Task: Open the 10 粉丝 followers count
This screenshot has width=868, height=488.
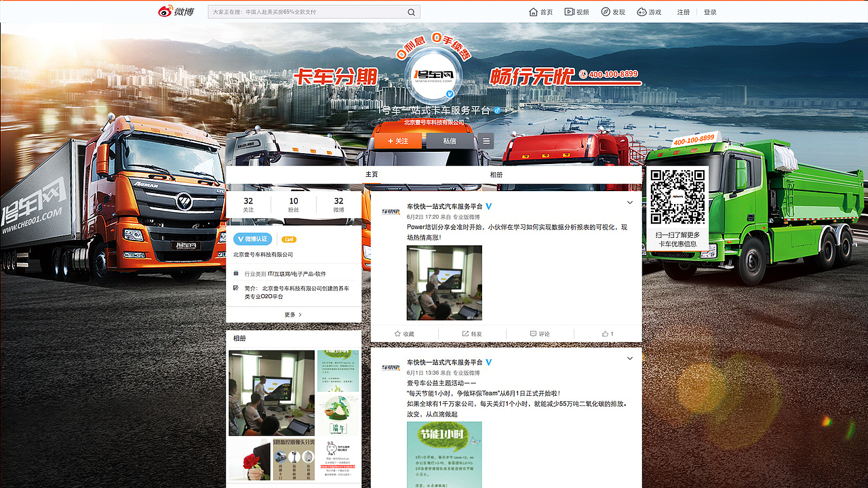Action: pos(294,205)
